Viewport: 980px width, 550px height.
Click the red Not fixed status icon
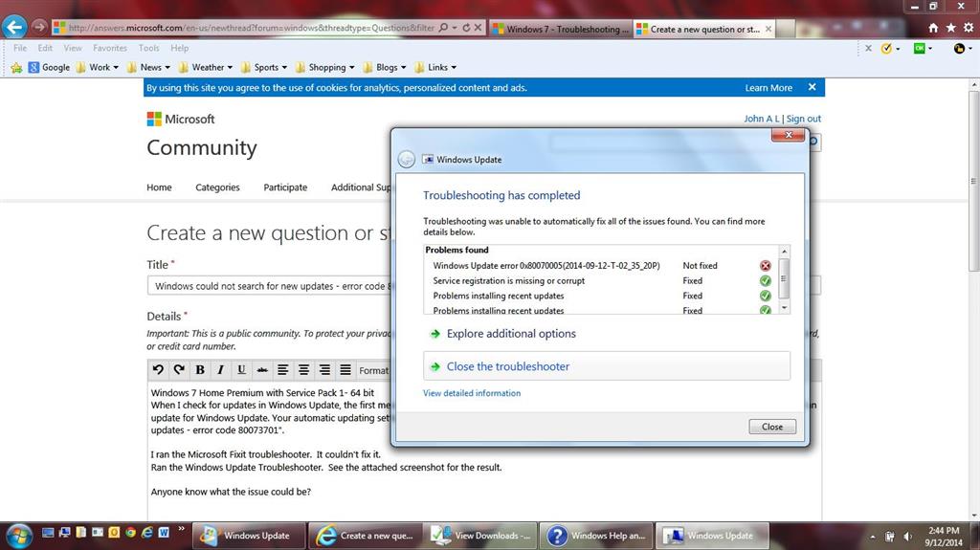[765, 266]
